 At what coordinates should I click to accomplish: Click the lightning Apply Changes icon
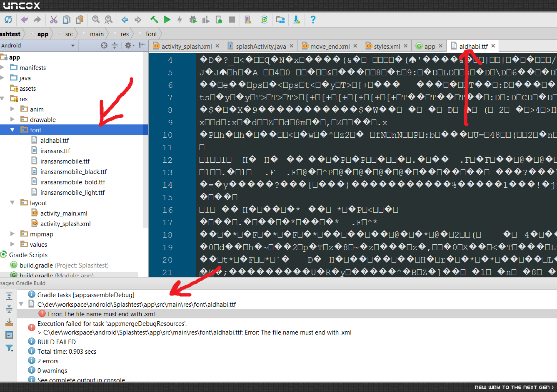click(x=180, y=20)
